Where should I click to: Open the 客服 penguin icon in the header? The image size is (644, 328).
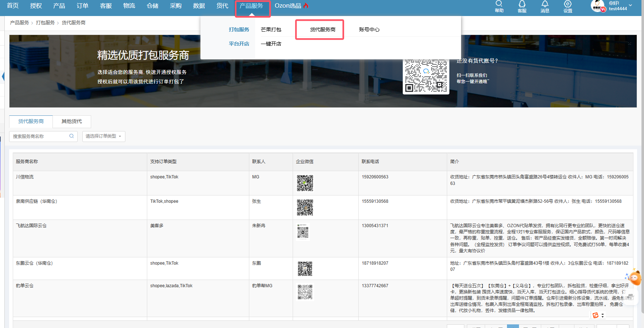(x=522, y=4)
